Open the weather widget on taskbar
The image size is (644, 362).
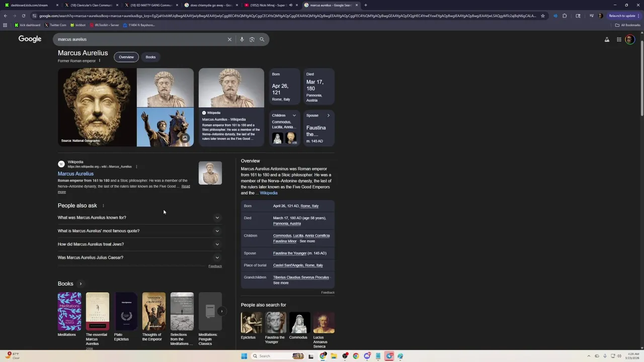pyautogui.click(x=13, y=355)
